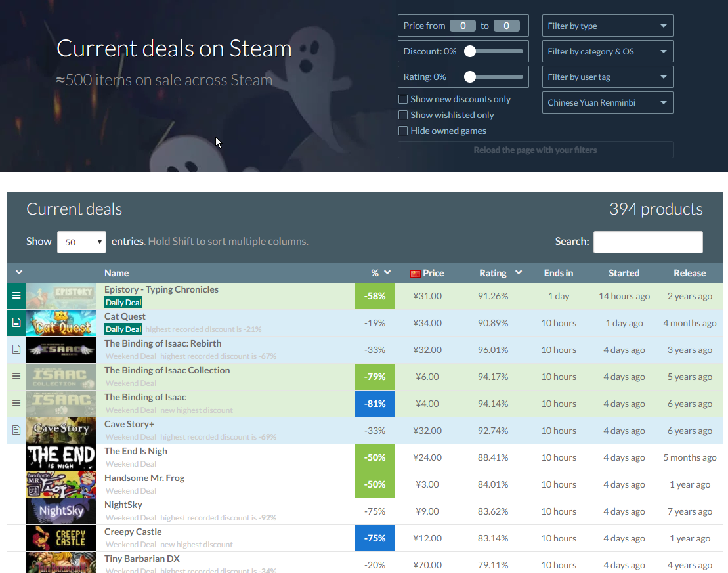The image size is (728, 573).
Task: Click the sort arrow next to Rating header
Action: tap(519, 272)
